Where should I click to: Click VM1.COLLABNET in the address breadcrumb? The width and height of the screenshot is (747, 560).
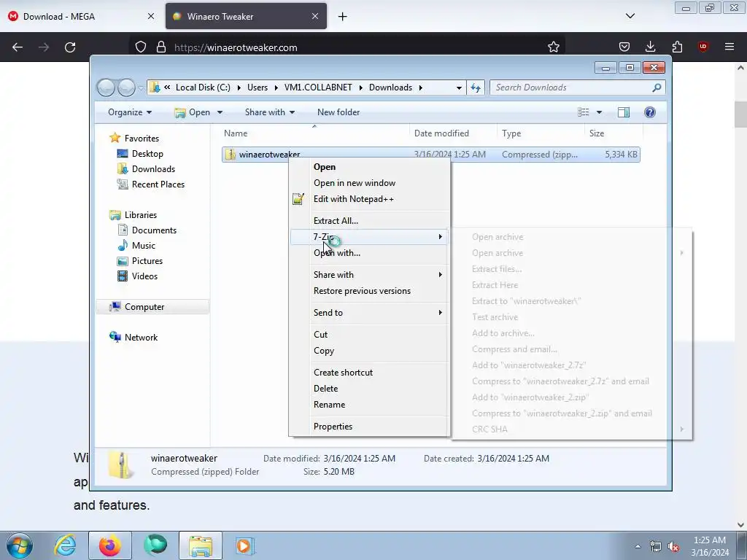(x=318, y=87)
